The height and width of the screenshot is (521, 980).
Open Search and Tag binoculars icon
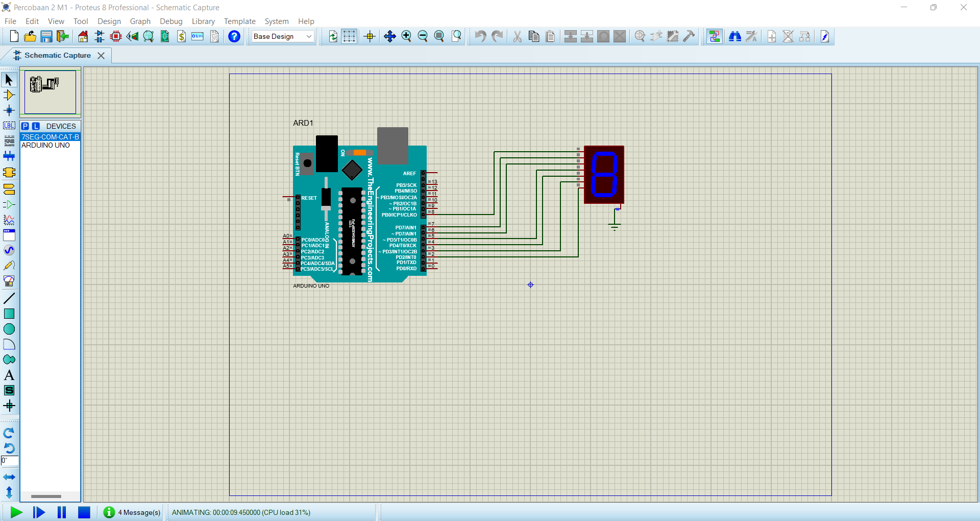735,36
